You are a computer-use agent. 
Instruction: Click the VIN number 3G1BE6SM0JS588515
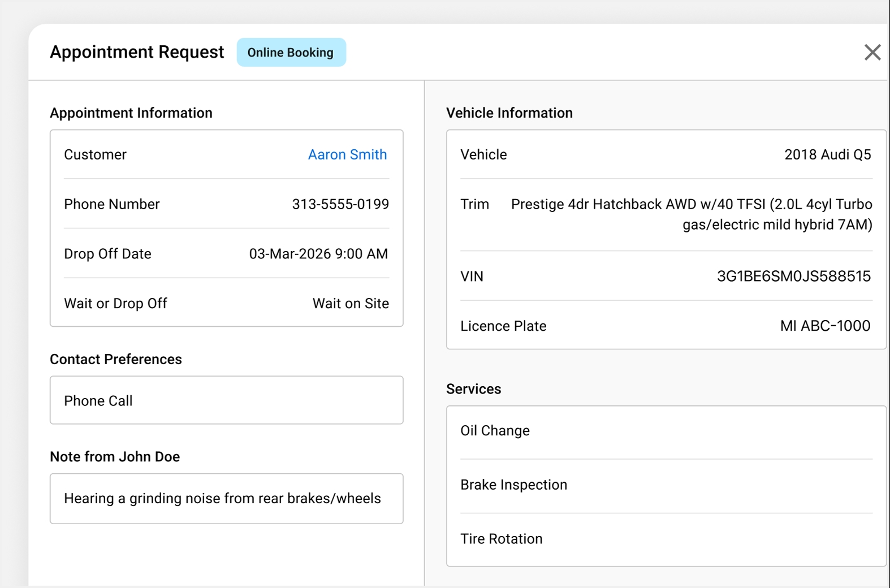click(x=794, y=276)
